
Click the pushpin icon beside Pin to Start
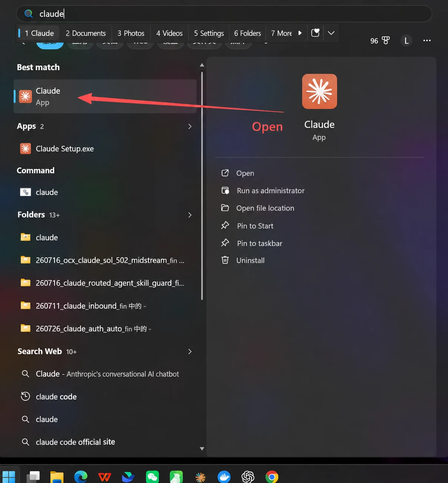225,226
